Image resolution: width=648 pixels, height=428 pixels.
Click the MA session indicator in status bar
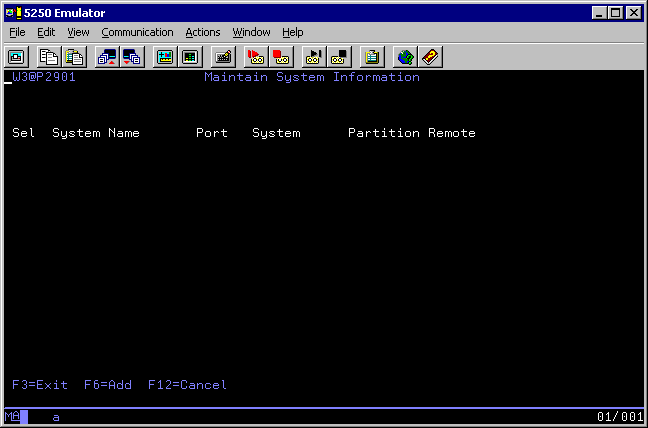click(x=12, y=416)
